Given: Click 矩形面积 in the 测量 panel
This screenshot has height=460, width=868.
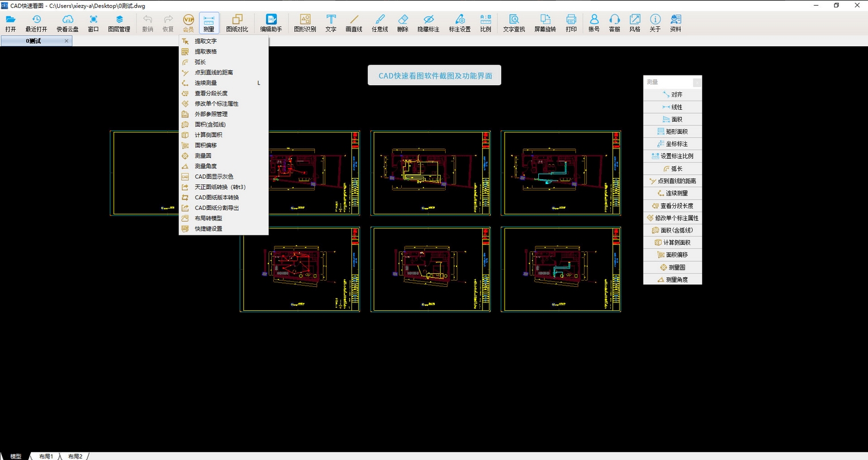Looking at the screenshot, I should pyautogui.click(x=673, y=131).
